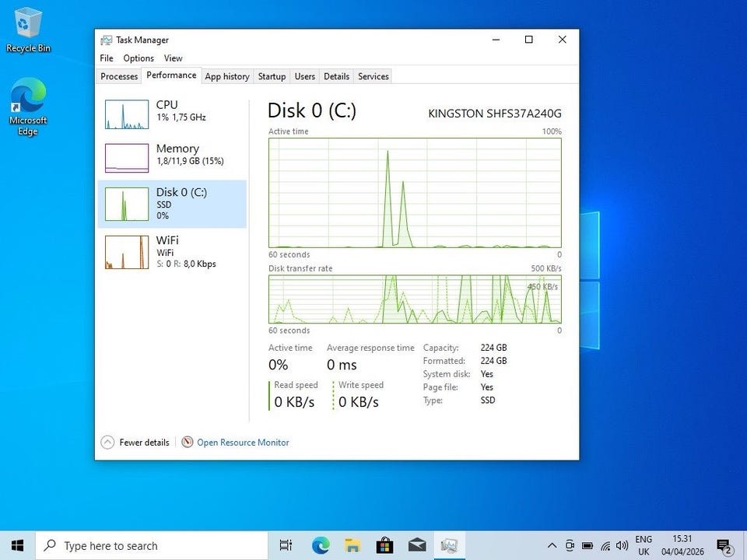This screenshot has height=560, width=747.
Task: Click the Page file Yes value
Action: 487,387
